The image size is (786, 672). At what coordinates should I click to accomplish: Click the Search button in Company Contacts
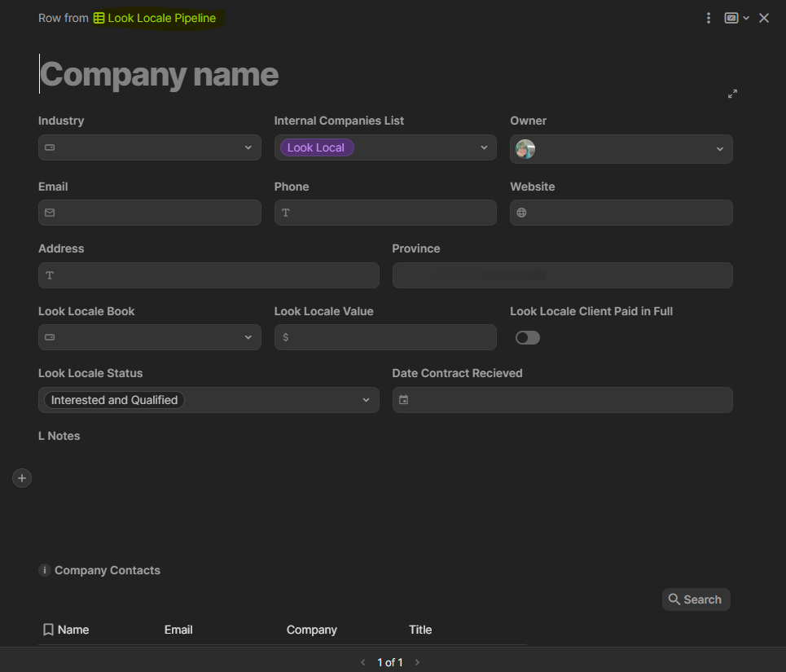(x=696, y=600)
